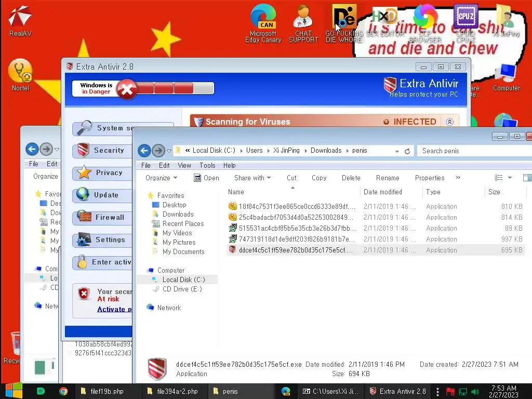Select file 747319118d1de9dff203f826b9181b7e
Viewport: 532px width, 399px height.
tap(375, 239)
